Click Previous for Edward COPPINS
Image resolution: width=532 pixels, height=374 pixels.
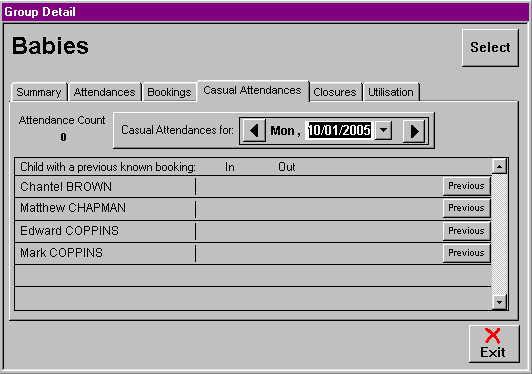tap(467, 231)
